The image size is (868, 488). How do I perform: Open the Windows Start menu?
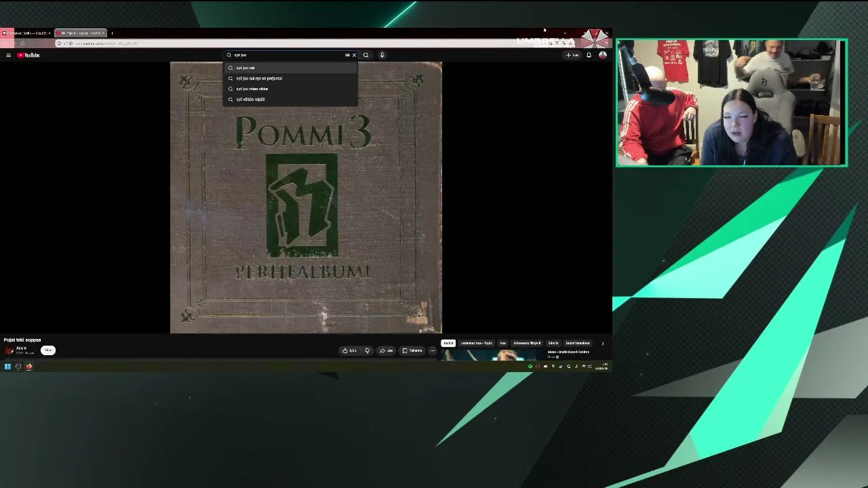click(x=7, y=367)
